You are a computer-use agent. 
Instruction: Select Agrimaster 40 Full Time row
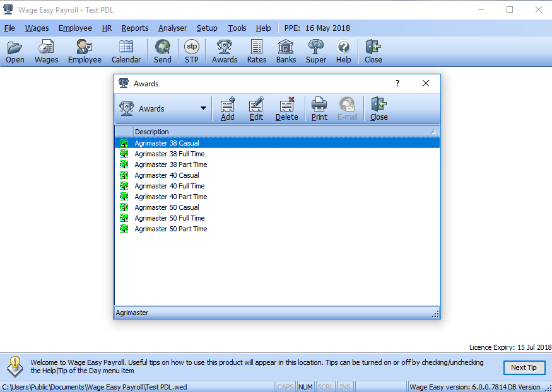coord(277,186)
